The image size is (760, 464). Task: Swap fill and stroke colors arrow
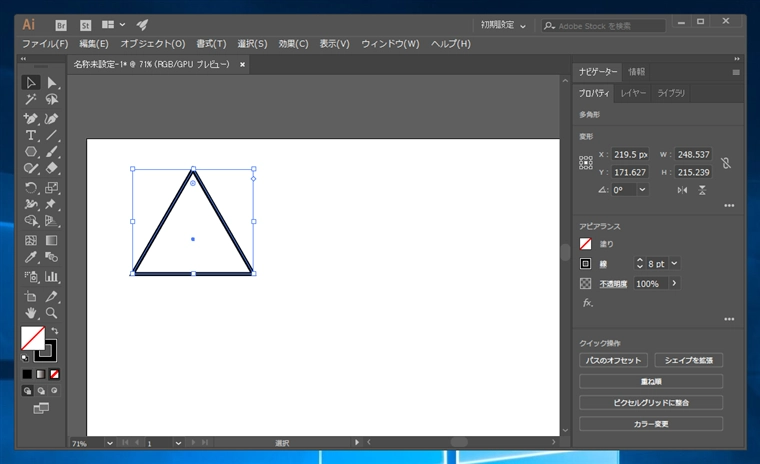click(x=55, y=331)
